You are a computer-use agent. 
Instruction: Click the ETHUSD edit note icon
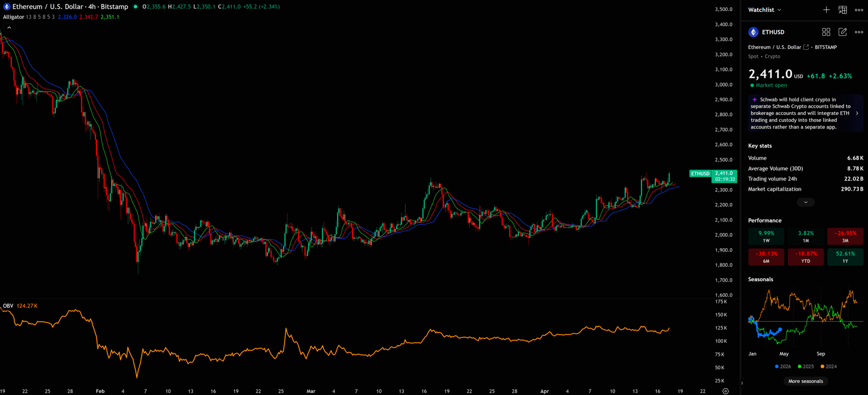click(843, 32)
